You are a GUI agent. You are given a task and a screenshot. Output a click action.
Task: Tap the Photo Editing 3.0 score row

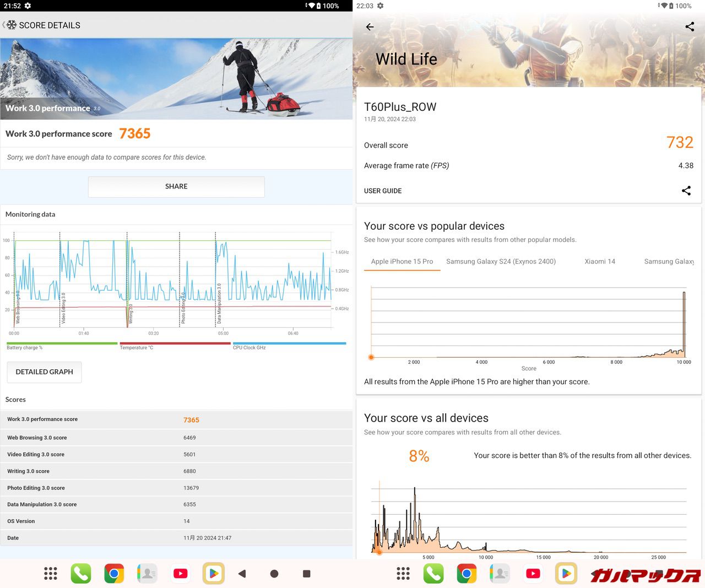click(176, 488)
